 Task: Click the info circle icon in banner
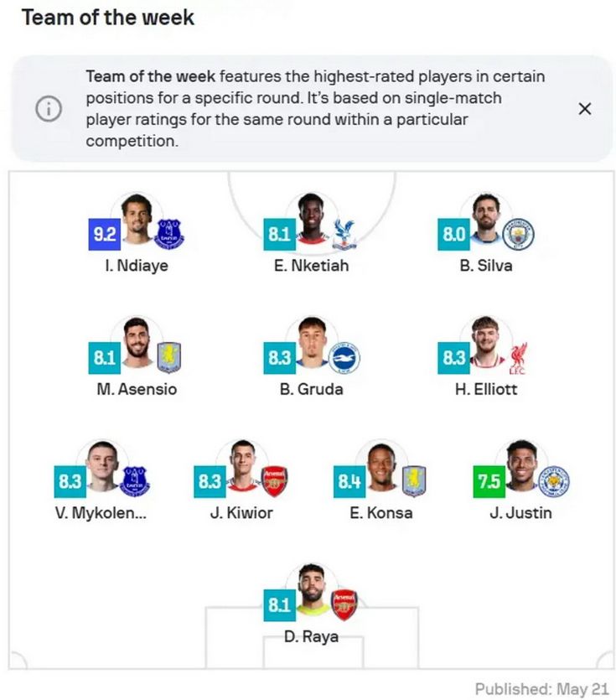pyautogui.click(x=49, y=108)
